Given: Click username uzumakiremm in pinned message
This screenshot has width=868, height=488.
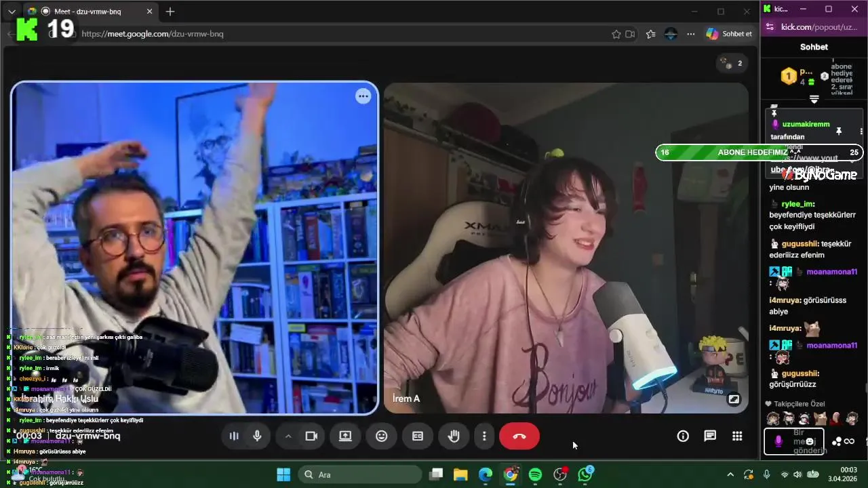Looking at the screenshot, I should (x=806, y=125).
